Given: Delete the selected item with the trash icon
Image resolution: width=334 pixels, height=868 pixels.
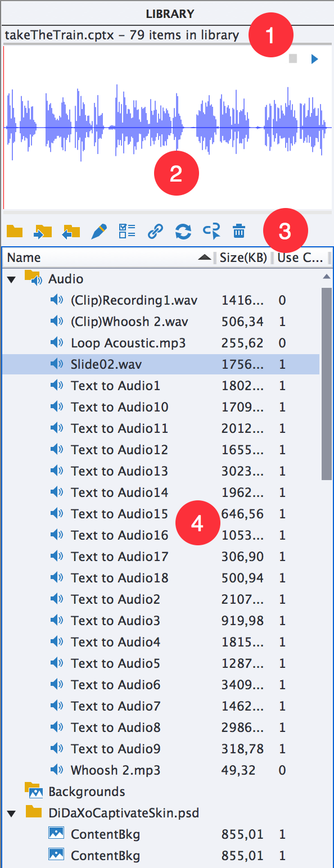Looking at the screenshot, I should point(239,231).
